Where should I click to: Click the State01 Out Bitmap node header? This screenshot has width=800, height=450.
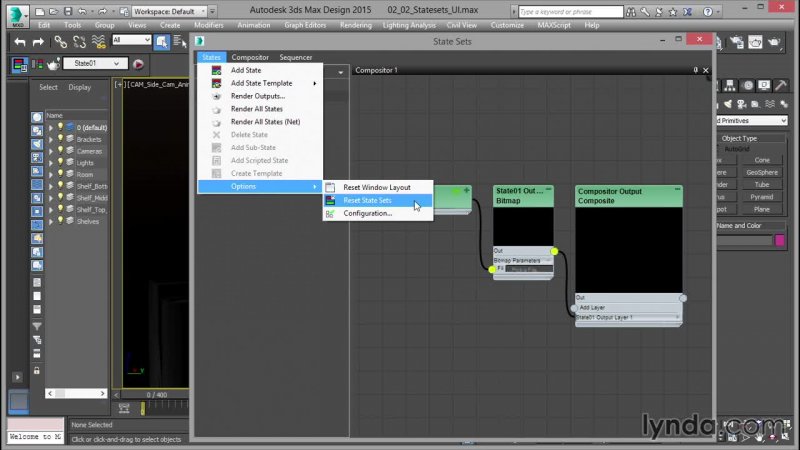pyautogui.click(x=523, y=196)
